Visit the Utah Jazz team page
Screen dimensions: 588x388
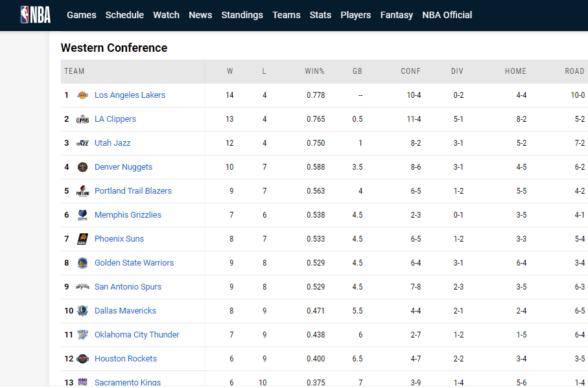click(x=113, y=143)
